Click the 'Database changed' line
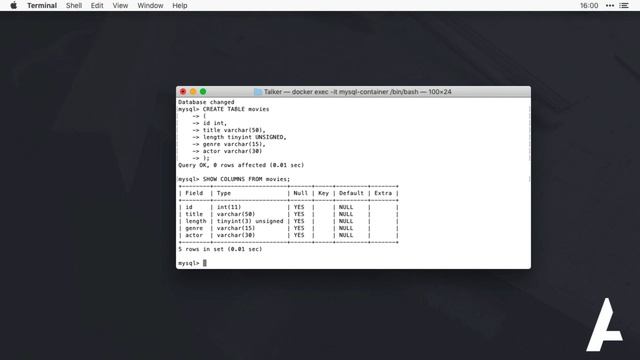Viewport: 640px width, 360px height. coord(206,102)
